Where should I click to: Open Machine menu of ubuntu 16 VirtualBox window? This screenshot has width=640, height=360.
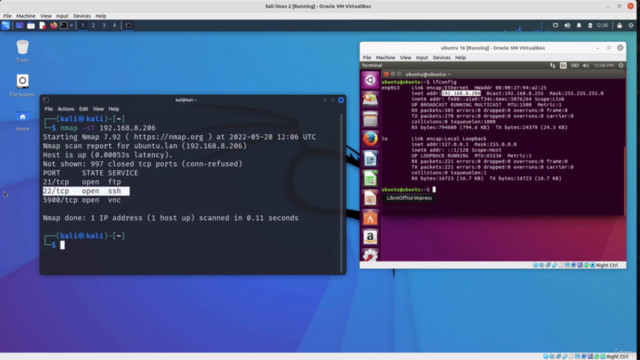pos(385,58)
